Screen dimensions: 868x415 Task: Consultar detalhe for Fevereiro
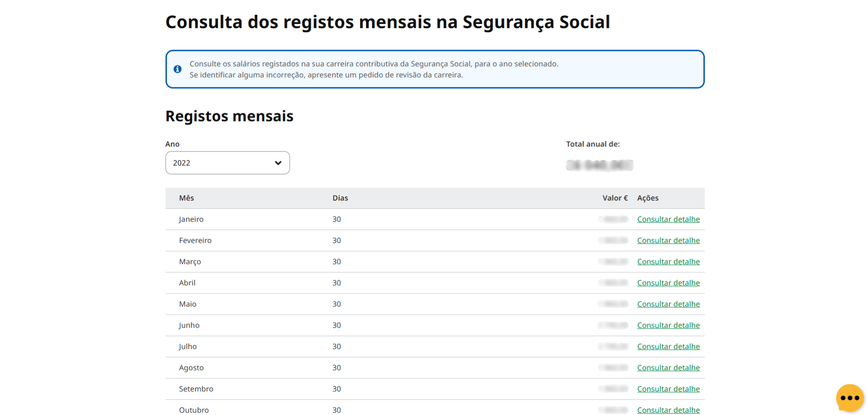pos(668,240)
